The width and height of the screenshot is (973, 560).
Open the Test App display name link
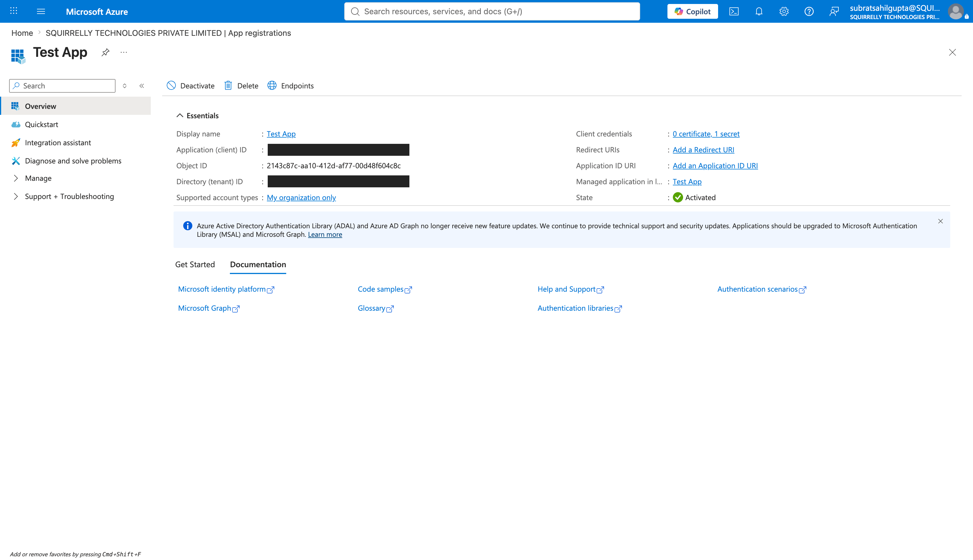(x=281, y=134)
